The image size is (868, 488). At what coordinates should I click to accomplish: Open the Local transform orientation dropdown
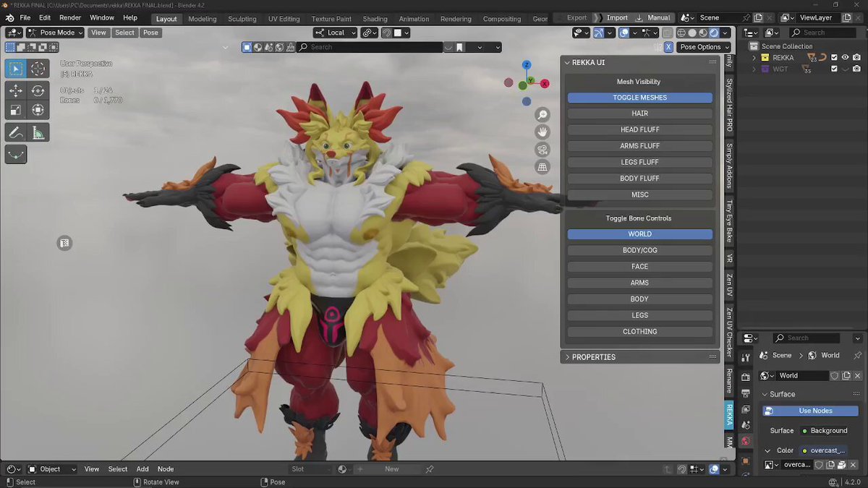pos(336,33)
